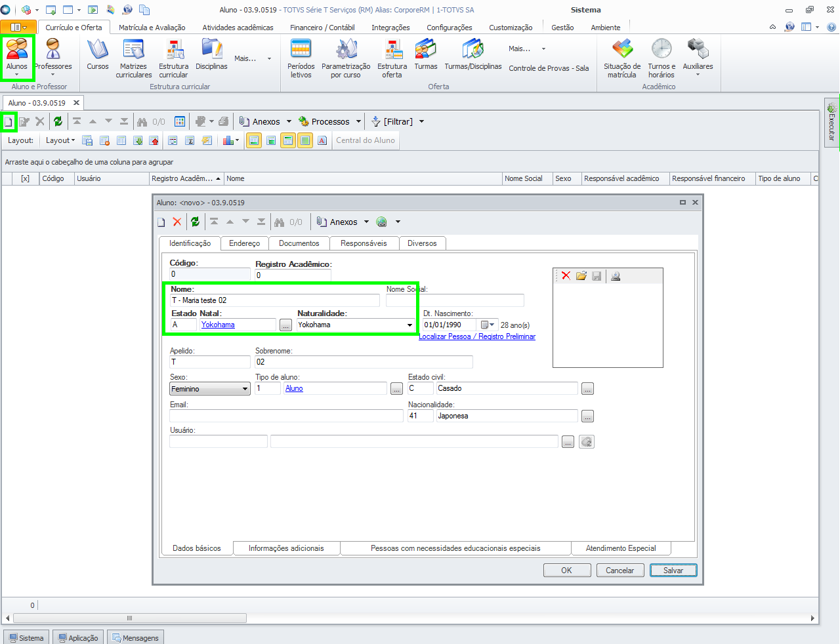Click the [x] selection column header
840x644 pixels.
tap(25, 178)
